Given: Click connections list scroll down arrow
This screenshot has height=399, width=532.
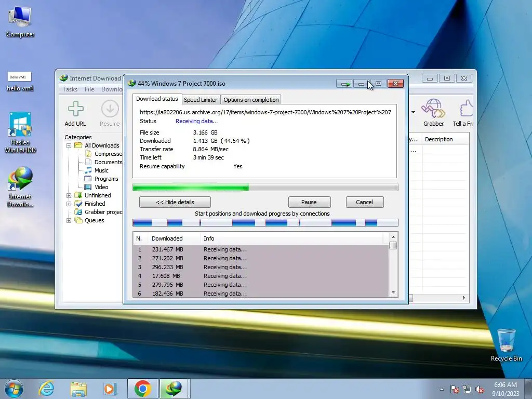Looking at the screenshot, I should click(x=393, y=292).
